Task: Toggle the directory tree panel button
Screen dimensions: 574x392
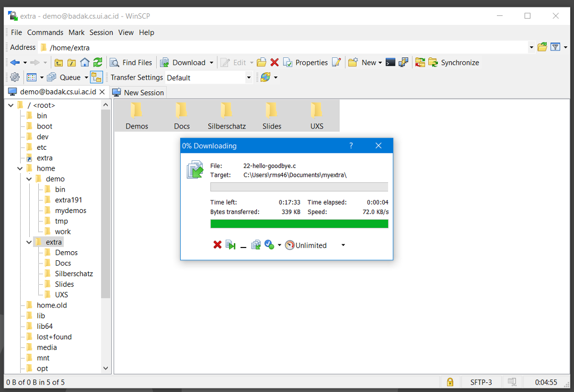Action: (96, 78)
